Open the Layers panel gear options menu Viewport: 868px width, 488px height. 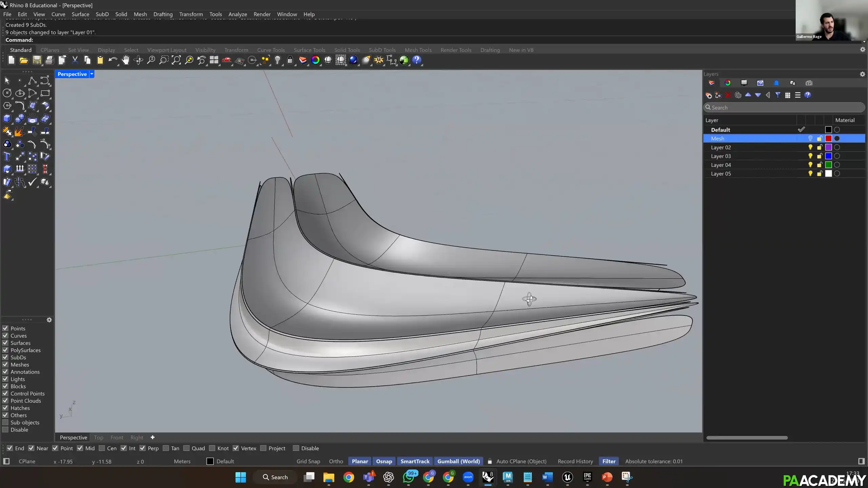pos(863,74)
